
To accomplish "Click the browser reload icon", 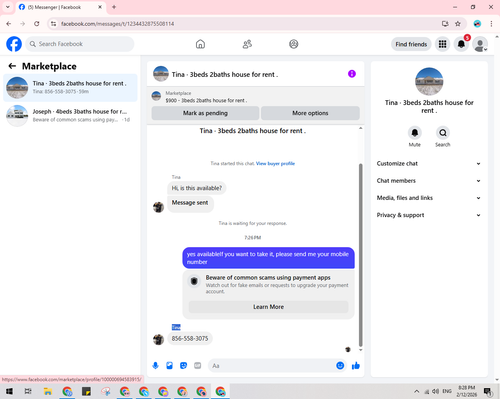I will (x=37, y=24).
